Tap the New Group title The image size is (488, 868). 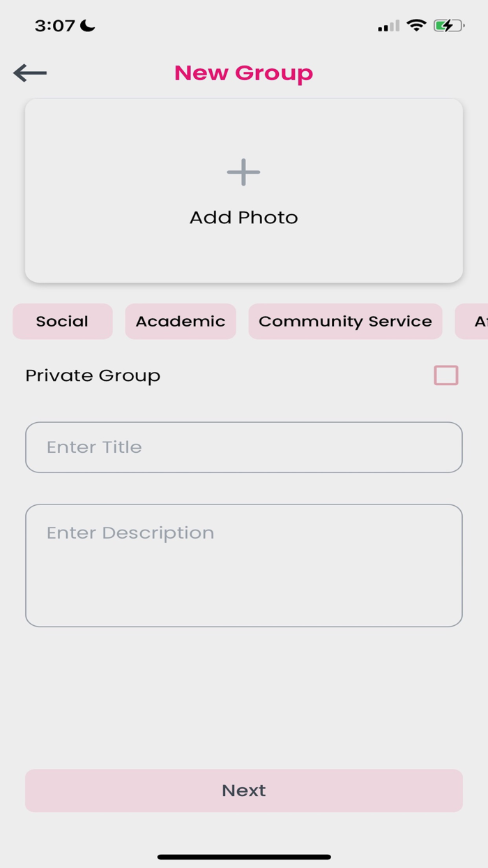[x=243, y=72]
